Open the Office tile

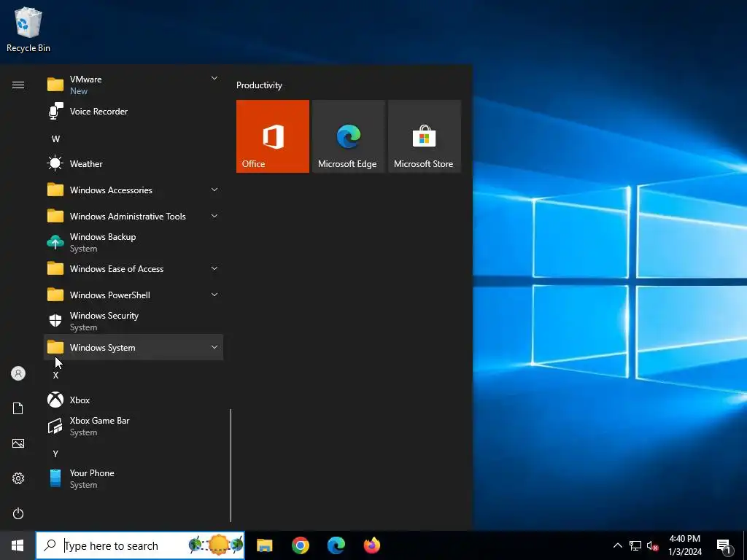click(273, 136)
